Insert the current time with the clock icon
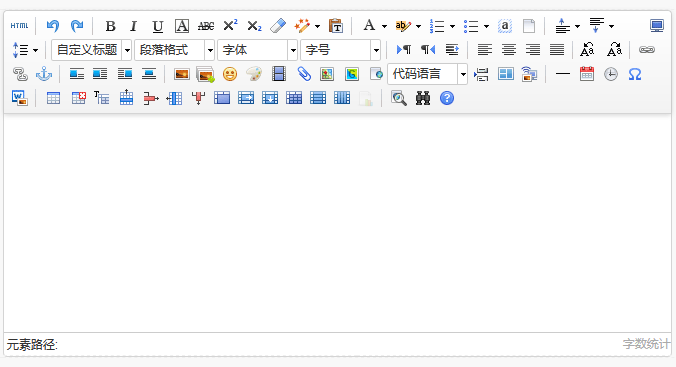 pyautogui.click(x=611, y=74)
